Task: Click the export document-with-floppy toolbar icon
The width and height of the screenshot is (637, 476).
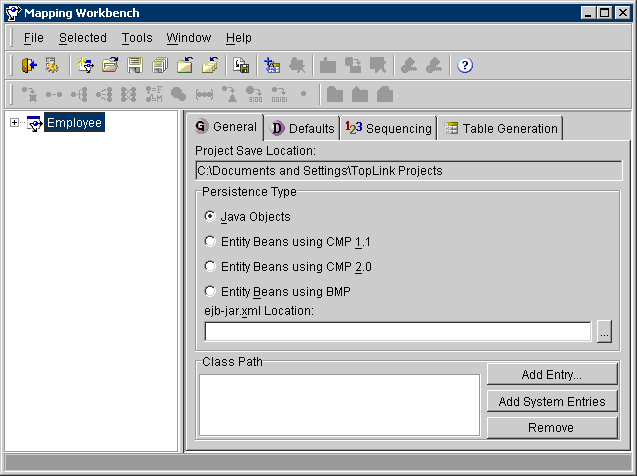Action: click(241, 65)
